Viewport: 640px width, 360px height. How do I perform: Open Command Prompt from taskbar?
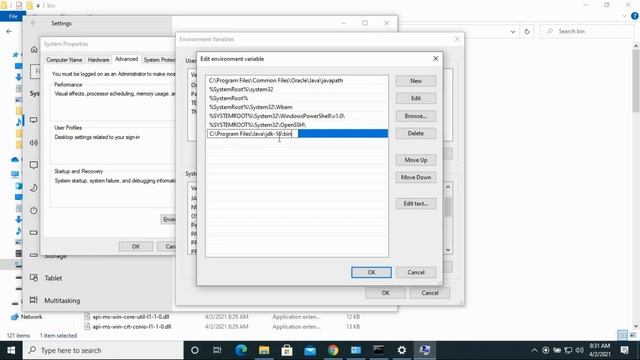click(x=378, y=350)
